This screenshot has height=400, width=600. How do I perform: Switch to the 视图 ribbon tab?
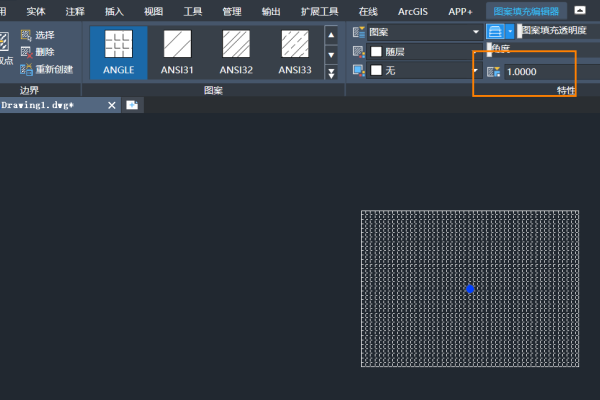pyautogui.click(x=153, y=11)
